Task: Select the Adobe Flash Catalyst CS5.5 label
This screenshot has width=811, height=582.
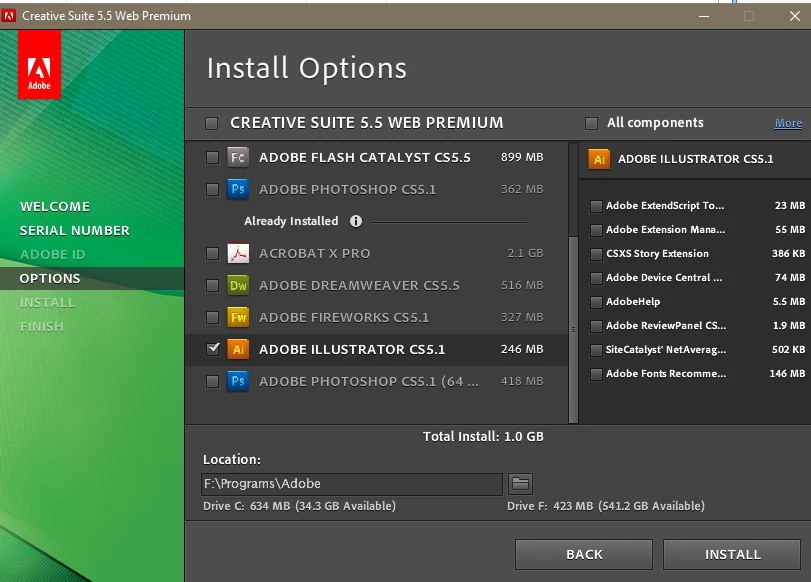Action: coord(365,158)
